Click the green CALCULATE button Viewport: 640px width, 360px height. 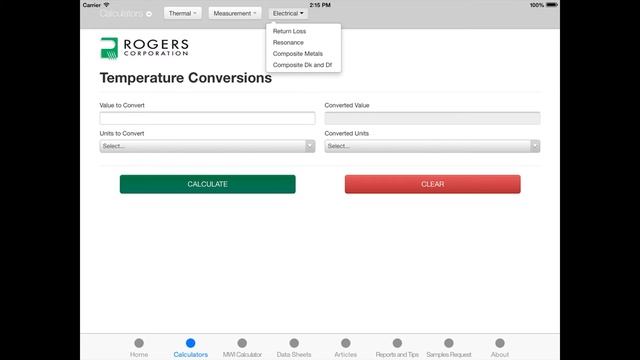pos(207,184)
